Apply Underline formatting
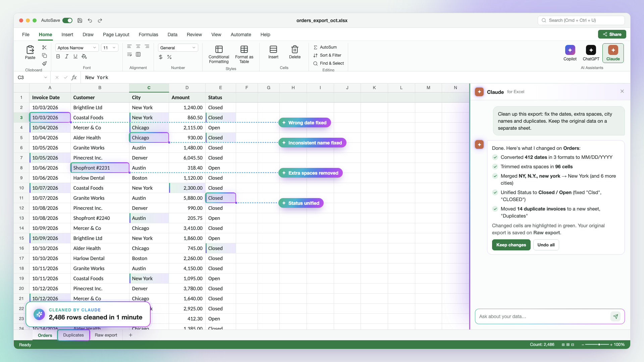Viewport: 644px width, 362px height. click(x=75, y=56)
